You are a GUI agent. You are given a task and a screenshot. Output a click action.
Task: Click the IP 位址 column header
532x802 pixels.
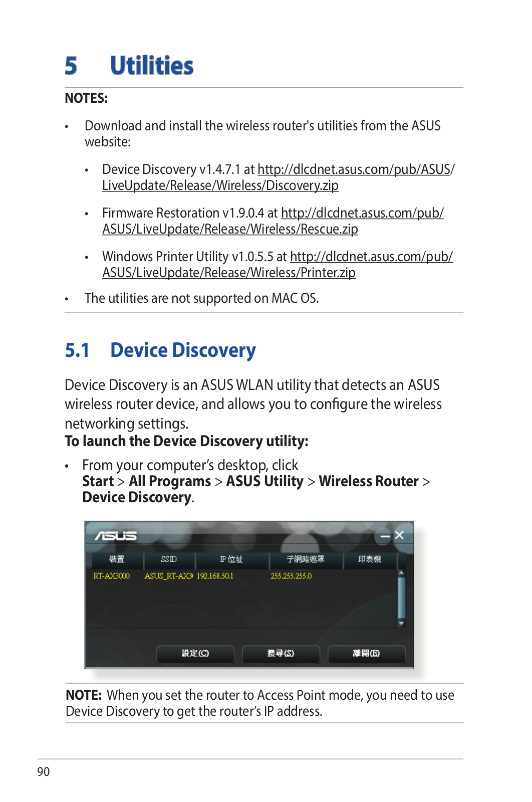[231, 559]
